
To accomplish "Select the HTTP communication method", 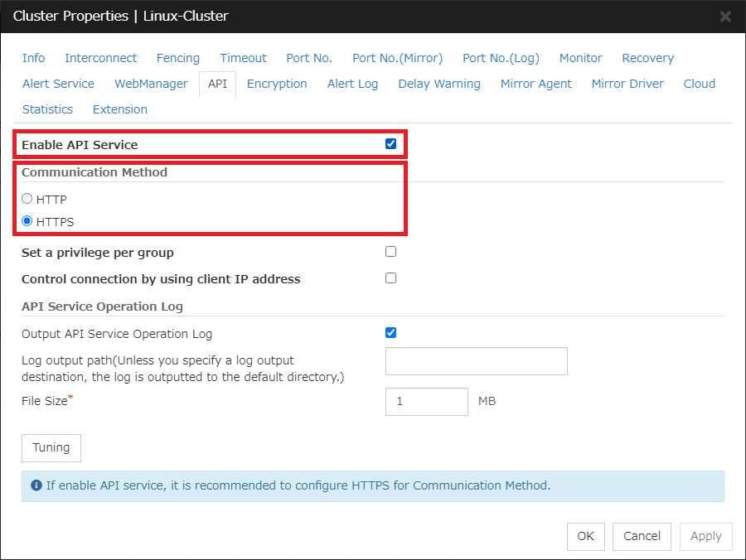I will click(x=26, y=199).
